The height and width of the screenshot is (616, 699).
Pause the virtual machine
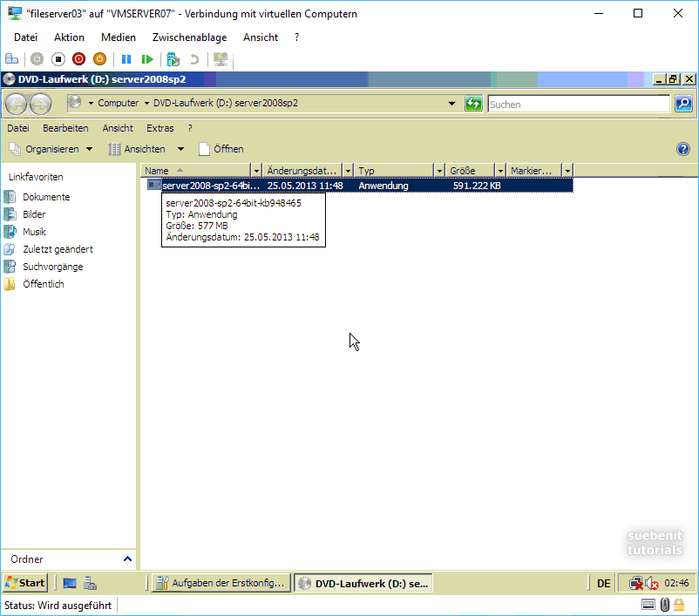click(x=126, y=59)
